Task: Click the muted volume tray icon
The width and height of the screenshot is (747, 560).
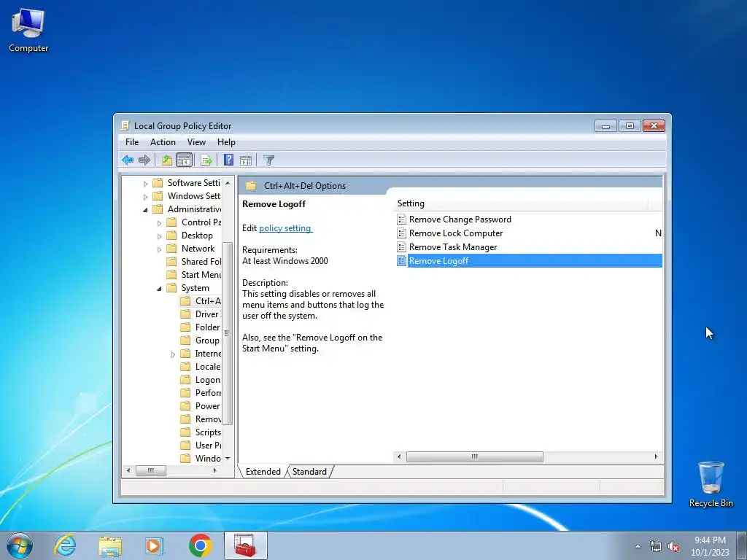Action: pos(673,547)
